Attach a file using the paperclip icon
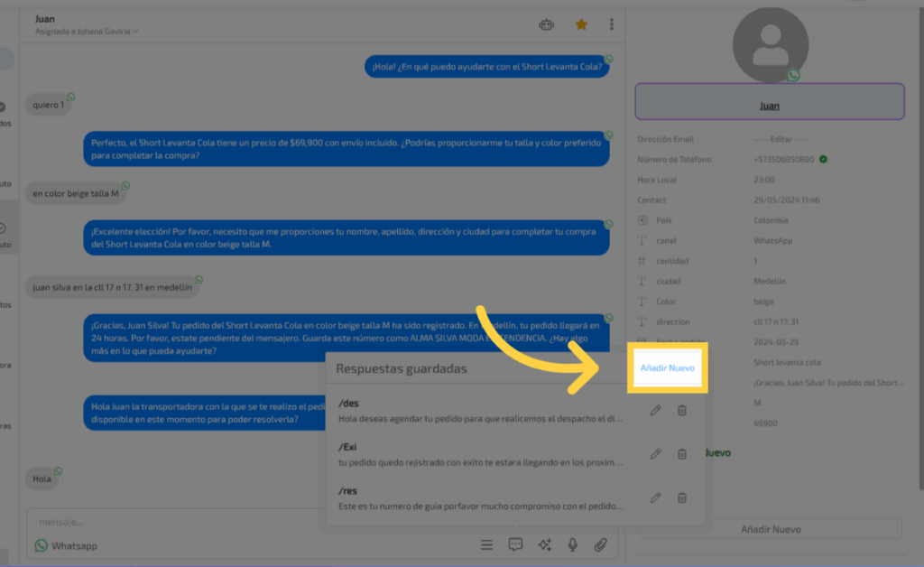The width and height of the screenshot is (924, 567). (x=600, y=544)
